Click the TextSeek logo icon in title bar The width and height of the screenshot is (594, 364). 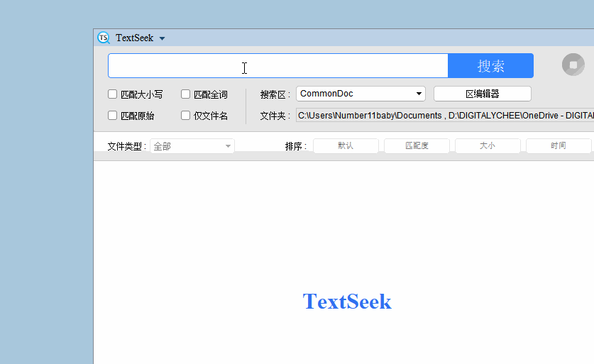[104, 38]
